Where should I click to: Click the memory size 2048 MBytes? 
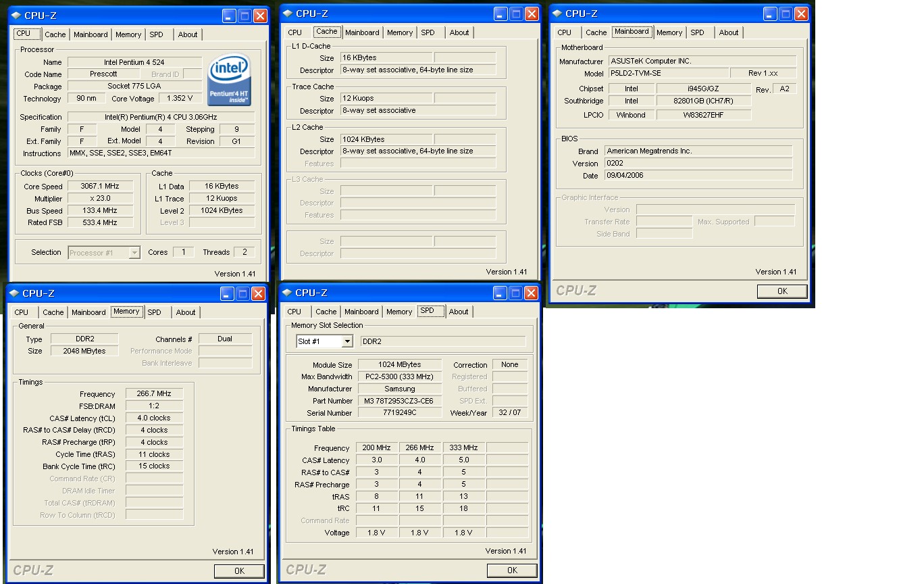(x=84, y=351)
